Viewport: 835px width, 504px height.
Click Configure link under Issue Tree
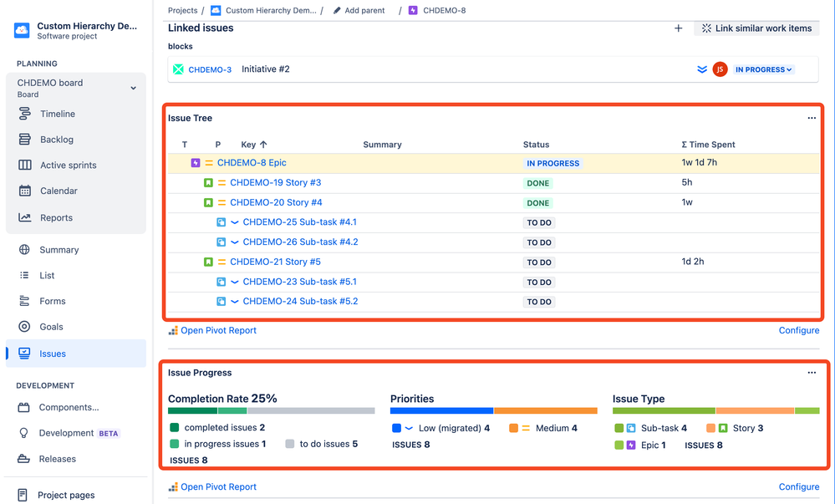pos(799,330)
